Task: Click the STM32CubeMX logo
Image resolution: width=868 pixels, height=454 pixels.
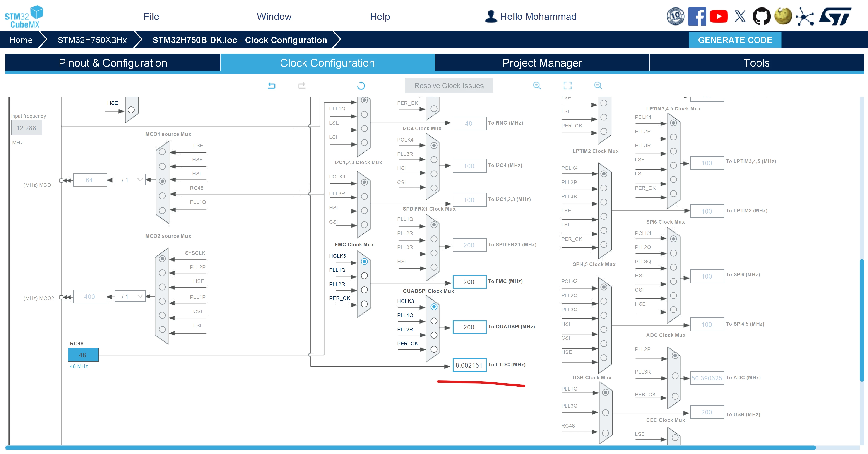Action: pos(24,17)
